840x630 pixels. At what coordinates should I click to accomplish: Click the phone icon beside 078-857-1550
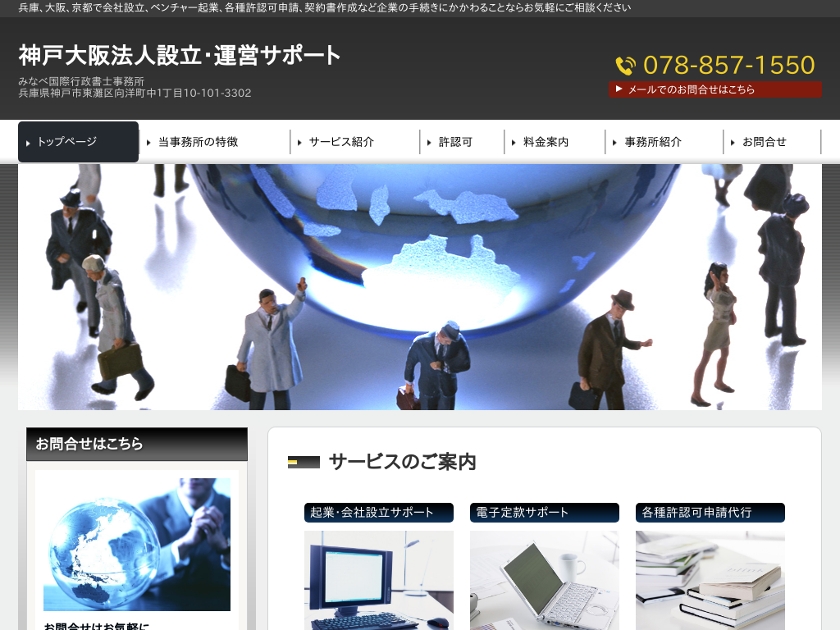coord(625,66)
